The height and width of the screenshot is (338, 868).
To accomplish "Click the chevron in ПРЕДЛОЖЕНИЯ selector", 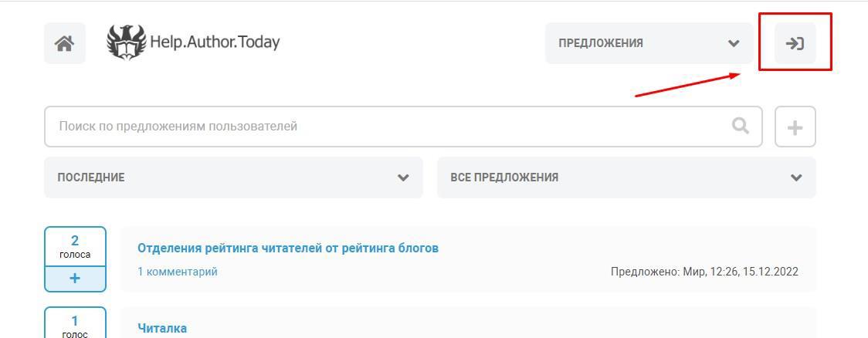I will click(x=734, y=43).
